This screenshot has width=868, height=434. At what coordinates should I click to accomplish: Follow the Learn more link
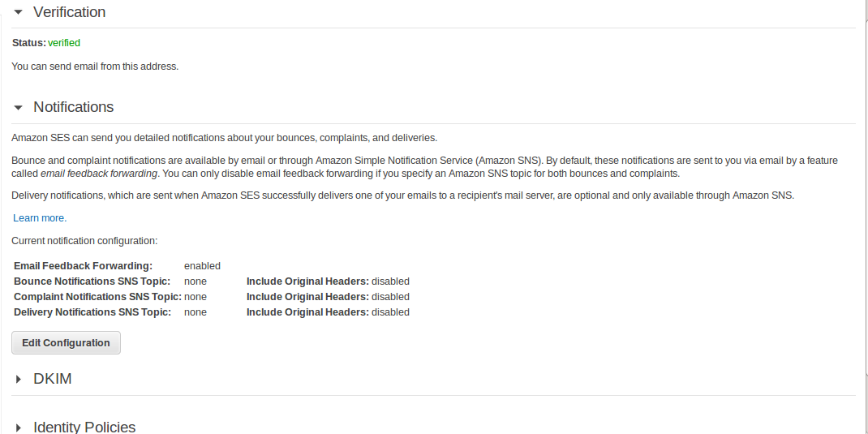(40, 218)
